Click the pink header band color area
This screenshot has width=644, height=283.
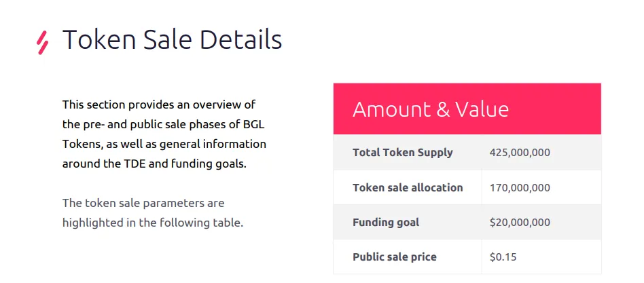pyautogui.click(x=467, y=109)
